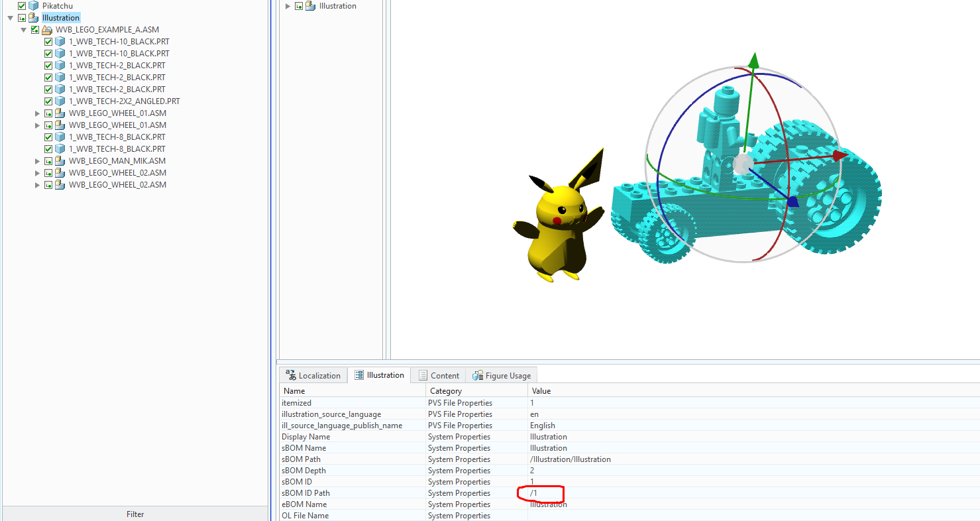Collapse the highlighted Illustration tree node
The image size is (980, 521).
11,18
